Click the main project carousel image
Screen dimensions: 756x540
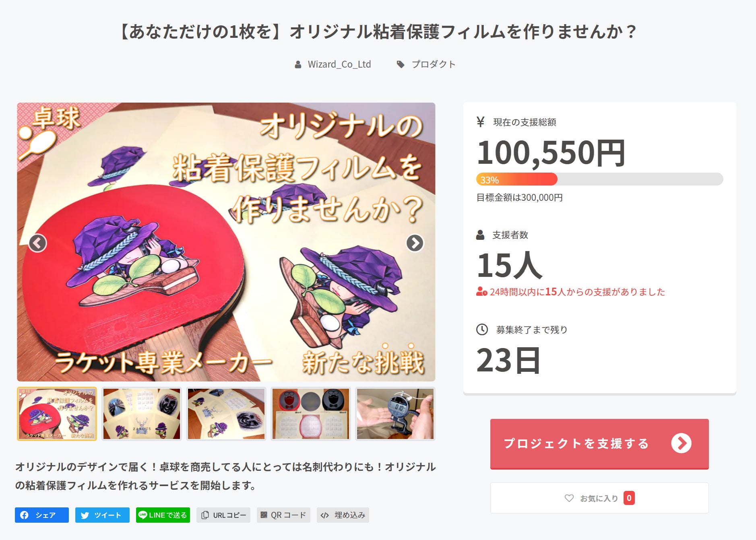pyautogui.click(x=226, y=242)
